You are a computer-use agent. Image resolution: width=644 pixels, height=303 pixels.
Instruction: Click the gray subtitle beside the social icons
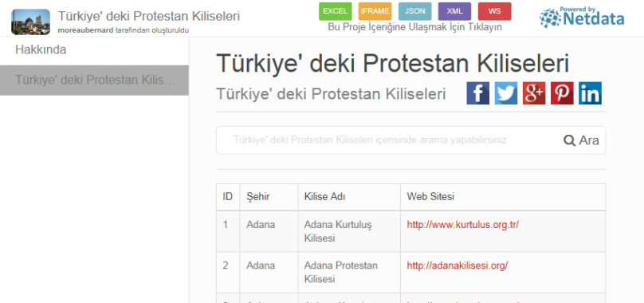click(331, 94)
